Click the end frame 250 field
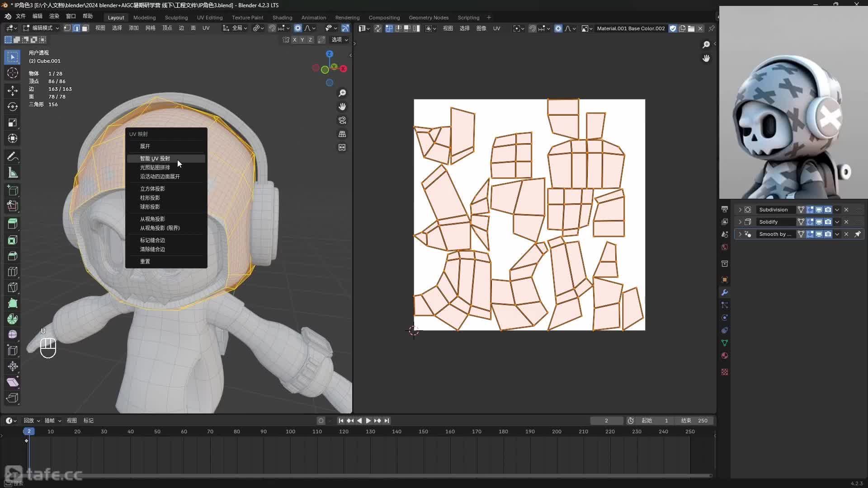This screenshot has width=868, height=488. point(695,421)
